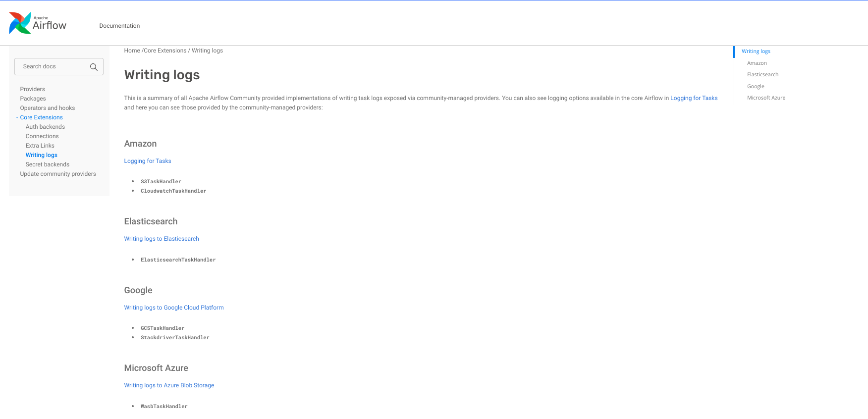Follow Logging for Tasks link in intro paragraph
The width and height of the screenshot is (868, 419).
click(694, 98)
